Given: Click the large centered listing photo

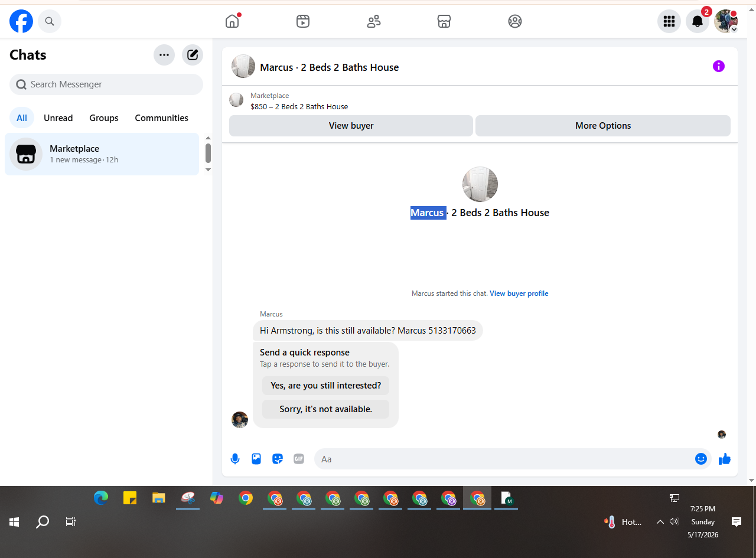Looking at the screenshot, I should tap(480, 184).
